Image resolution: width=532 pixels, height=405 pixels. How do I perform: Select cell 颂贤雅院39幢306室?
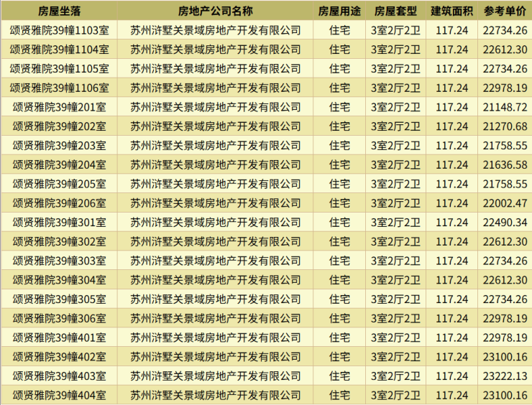(60, 319)
